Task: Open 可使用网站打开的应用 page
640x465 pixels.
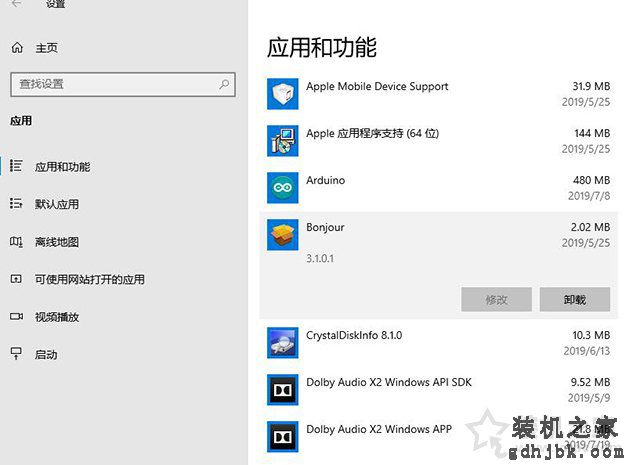Action: pyautogui.click(x=89, y=280)
